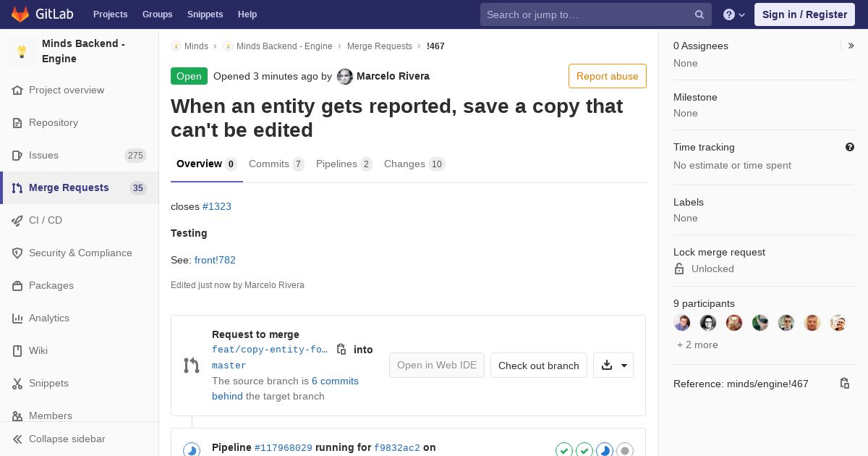The image size is (868, 456).
Task: Click the running pipeline status icon
Action: [192, 450]
